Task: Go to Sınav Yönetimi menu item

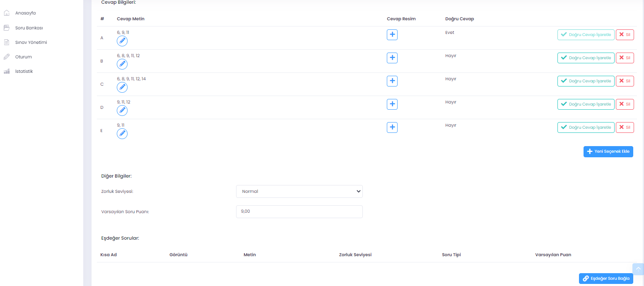Action: pyautogui.click(x=31, y=43)
